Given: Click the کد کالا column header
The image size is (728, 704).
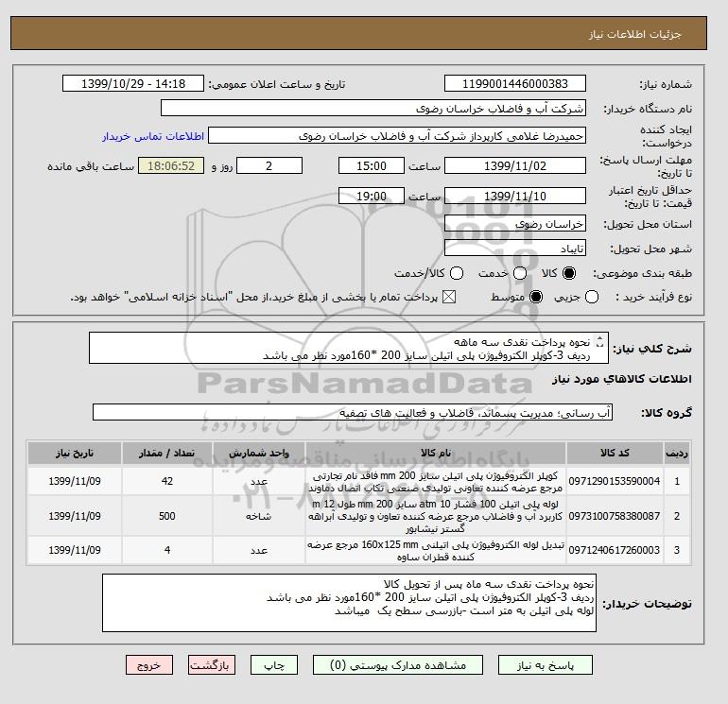Looking at the screenshot, I should coord(615,453).
